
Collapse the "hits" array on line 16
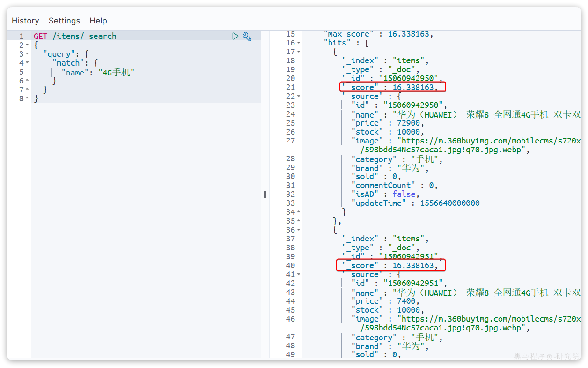click(298, 43)
